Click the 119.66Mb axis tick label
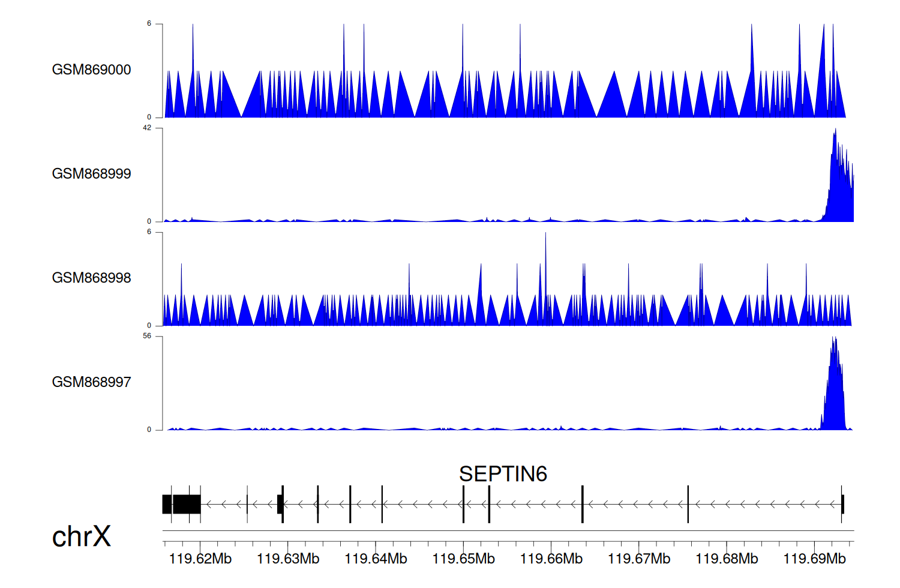900x588 pixels. [551, 559]
